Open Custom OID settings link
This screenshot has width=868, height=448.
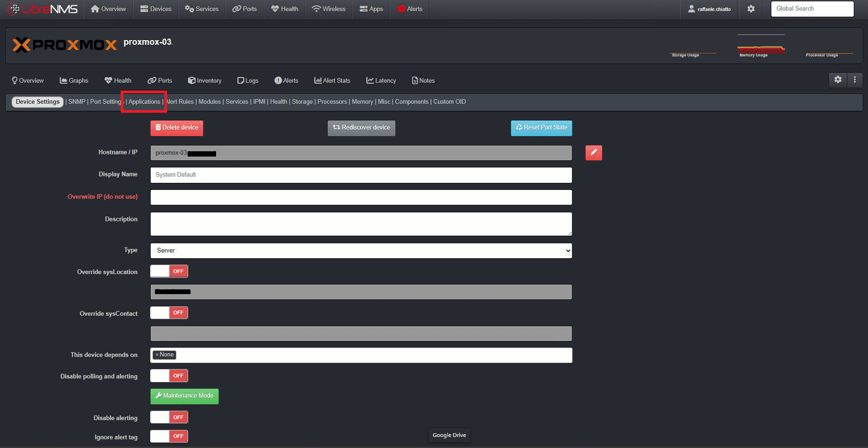(x=450, y=102)
